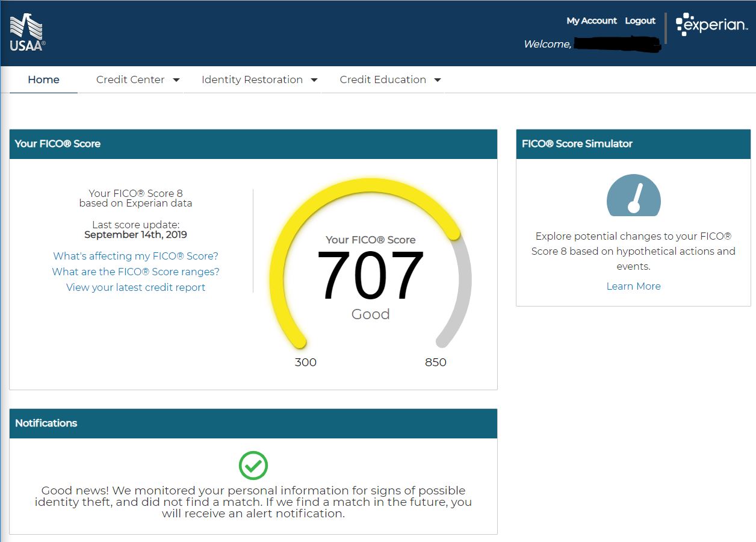Go to My Account

point(592,20)
